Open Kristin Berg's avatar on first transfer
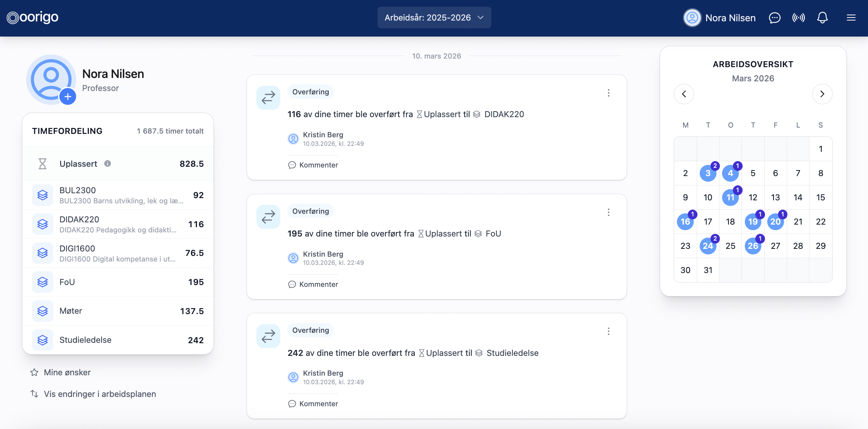 pos(293,138)
